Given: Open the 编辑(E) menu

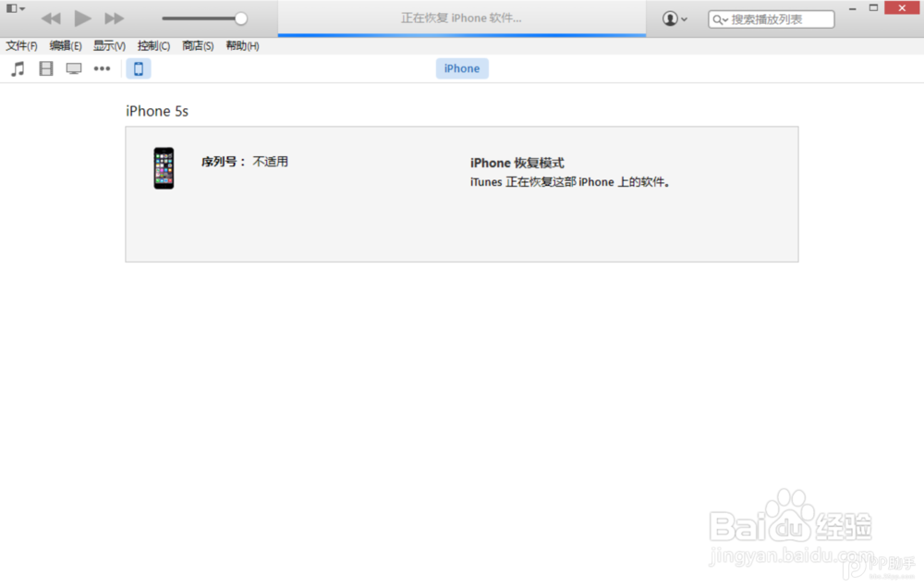Looking at the screenshot, I should 66,46.
